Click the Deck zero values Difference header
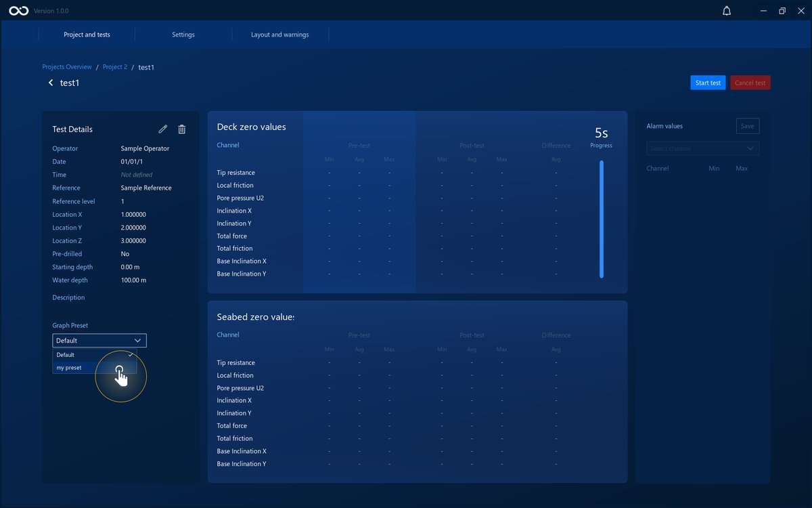Screen dimensions: 812x508 [x=556, y=146]
